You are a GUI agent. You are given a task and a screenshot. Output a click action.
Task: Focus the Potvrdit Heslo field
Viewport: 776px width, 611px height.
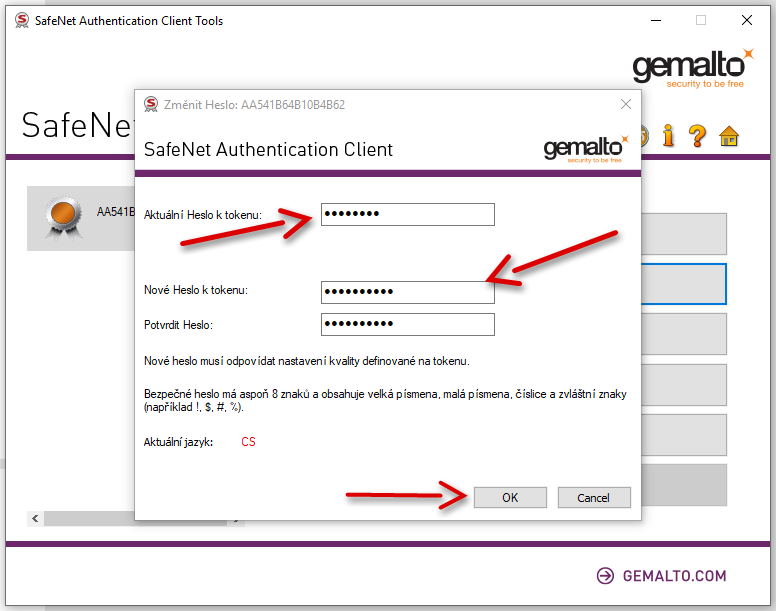(408, 325)
